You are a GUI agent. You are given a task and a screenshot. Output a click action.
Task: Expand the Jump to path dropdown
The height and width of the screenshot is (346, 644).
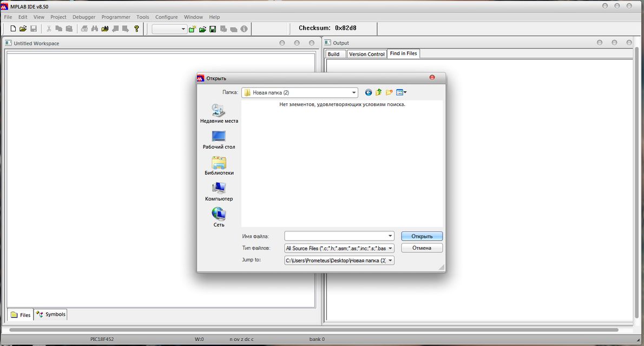click(x=390, y=261)
